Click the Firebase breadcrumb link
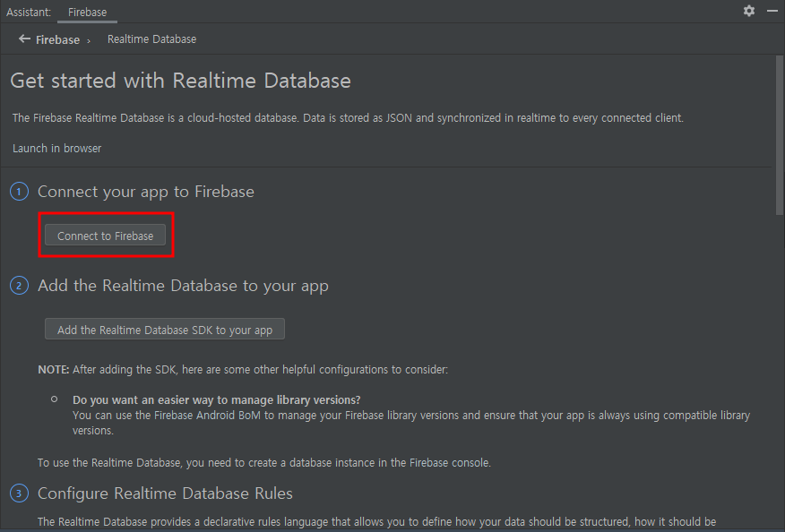This screenshot has width=785, height=532. 57,39
